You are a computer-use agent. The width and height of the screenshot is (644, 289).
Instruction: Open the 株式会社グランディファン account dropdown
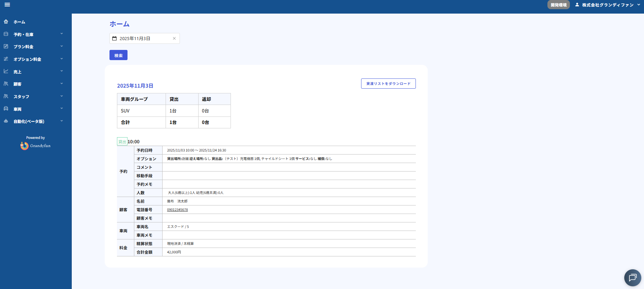pyautogui.click(x=608, y=5)
